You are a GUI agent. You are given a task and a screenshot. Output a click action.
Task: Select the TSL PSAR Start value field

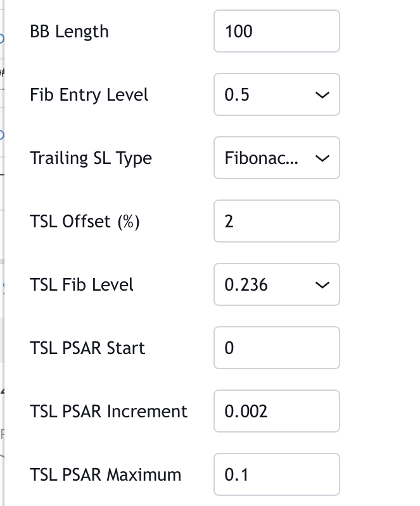[277, 348]
